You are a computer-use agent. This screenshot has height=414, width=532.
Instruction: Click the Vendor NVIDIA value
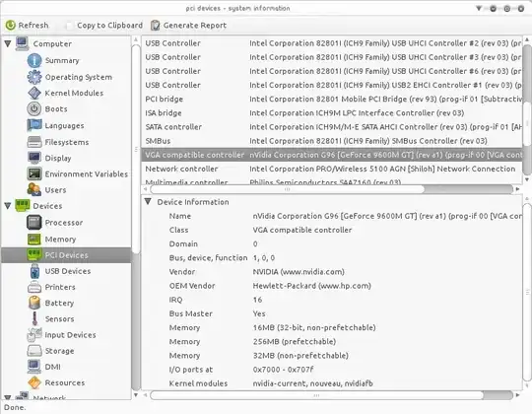coord(299,272)
